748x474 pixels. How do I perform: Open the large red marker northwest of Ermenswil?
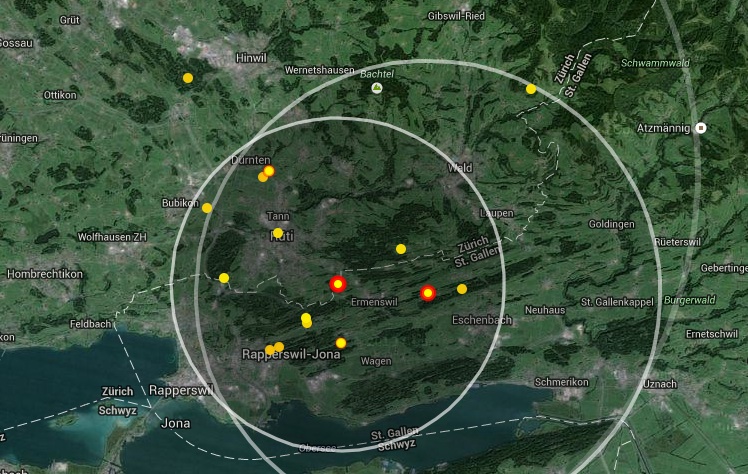[x=338, y=284]
